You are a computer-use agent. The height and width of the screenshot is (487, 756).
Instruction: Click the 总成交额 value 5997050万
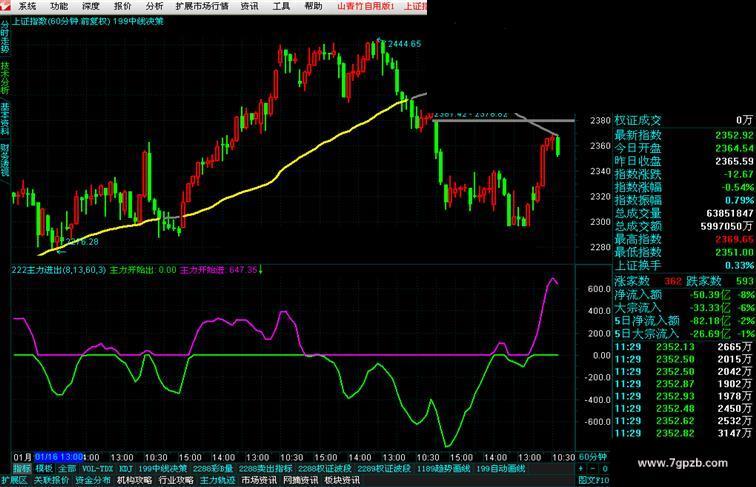tap(727, 226)
